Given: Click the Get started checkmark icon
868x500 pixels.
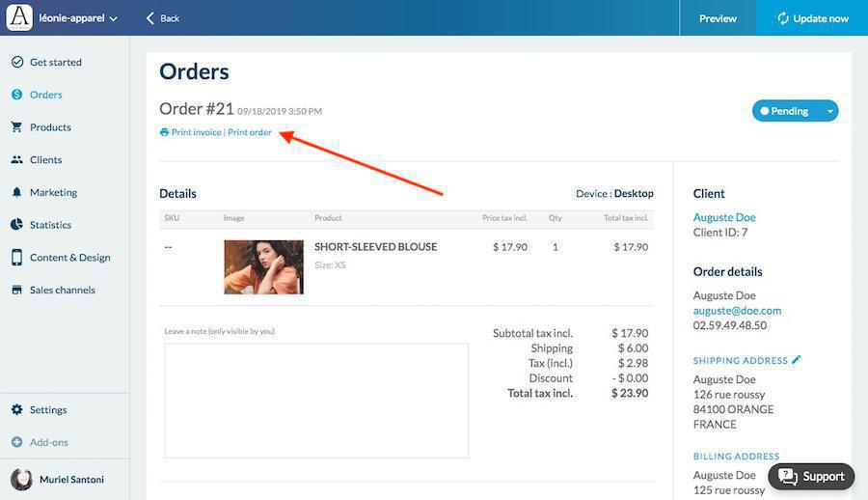Looking at the screenshot, I should tap(17, 62).
